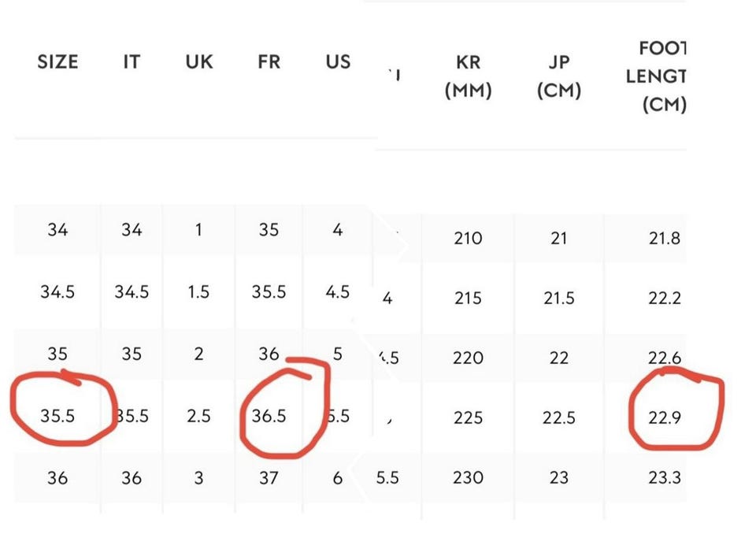Select the 230 value in KR column
The width and height of the screenshot is (756, 549).
(x=468, y=477)
